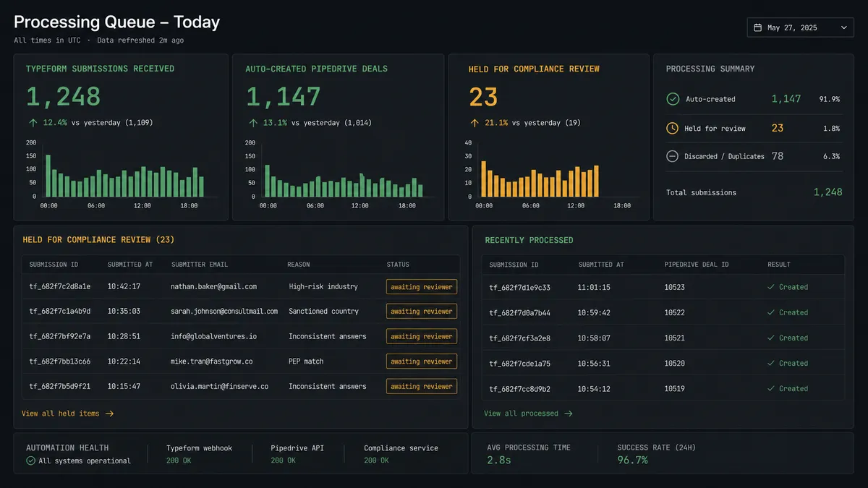Viewport: 868px width, 488px height.
Task: Click the High-risk industry reason cell
Action: click(x=323, y=287)
